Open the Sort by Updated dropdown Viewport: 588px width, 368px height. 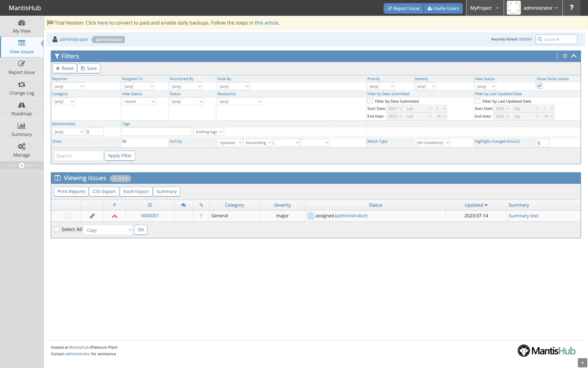click(x=230, y=143)
